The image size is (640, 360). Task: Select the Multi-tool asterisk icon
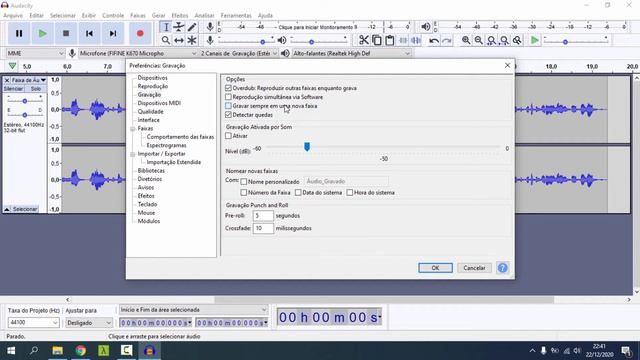click(x=192, y=40)
